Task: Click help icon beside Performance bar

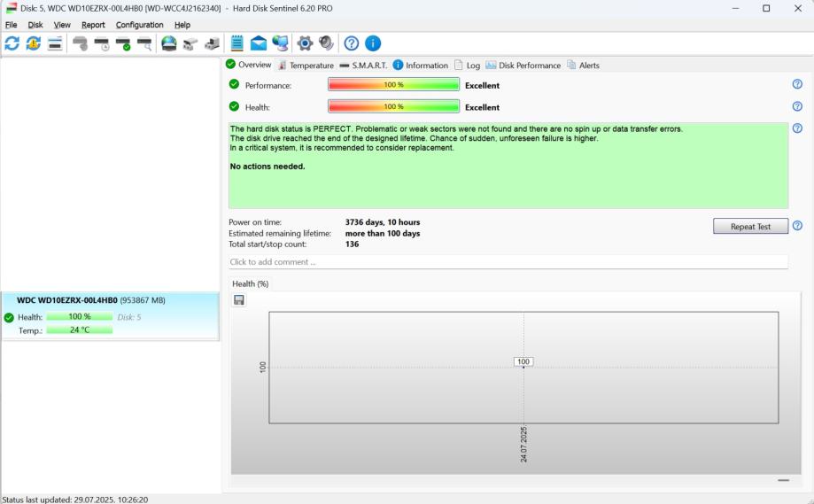Action: pyautogui.click(x=797, y=84)
